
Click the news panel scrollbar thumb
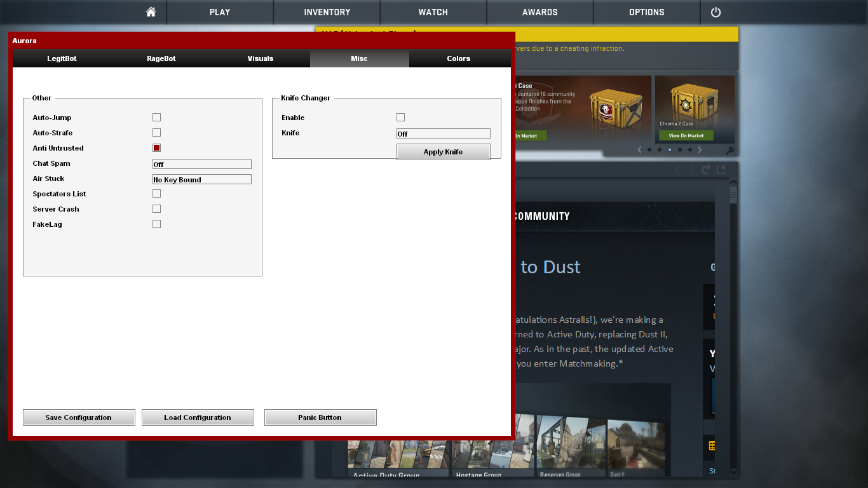(x=733, y=194)
